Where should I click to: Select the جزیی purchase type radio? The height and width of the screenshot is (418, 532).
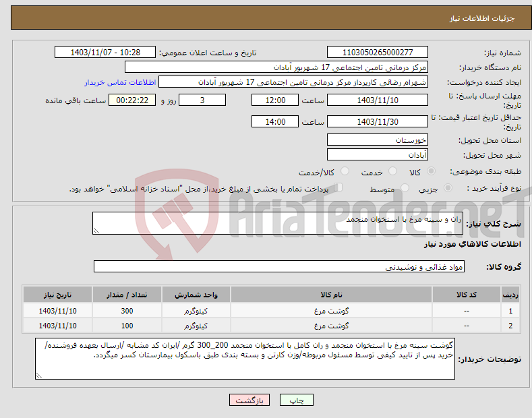(x=448, y=187)
